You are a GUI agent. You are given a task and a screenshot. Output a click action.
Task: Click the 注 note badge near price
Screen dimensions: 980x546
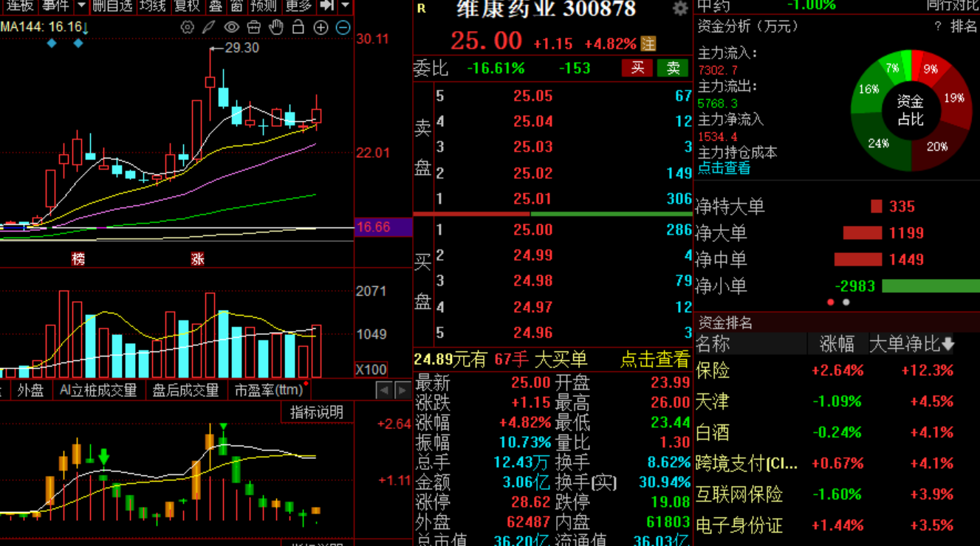point(648,43)
